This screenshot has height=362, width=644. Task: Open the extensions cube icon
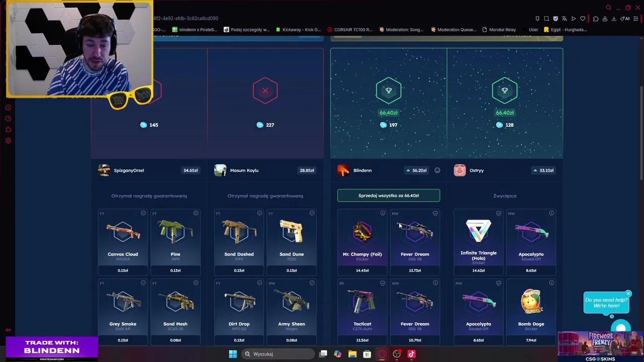pyautogui.click(x=596, y=19)
